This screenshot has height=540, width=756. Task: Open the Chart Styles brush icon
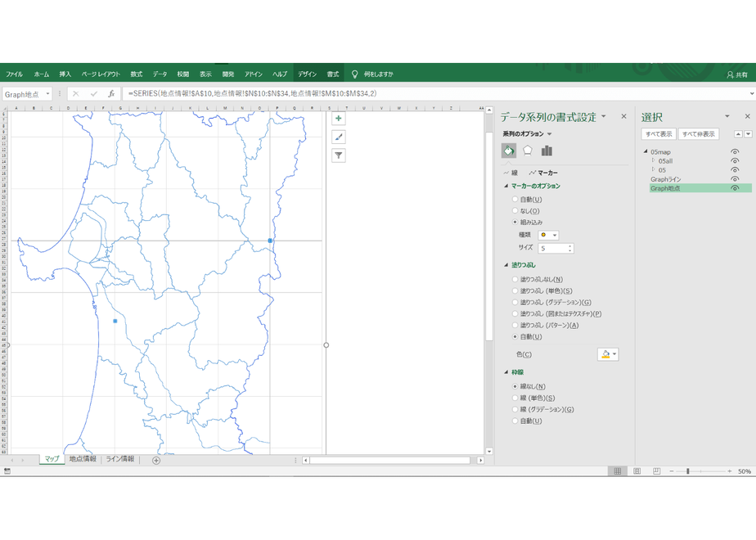[x=339, y=137]
